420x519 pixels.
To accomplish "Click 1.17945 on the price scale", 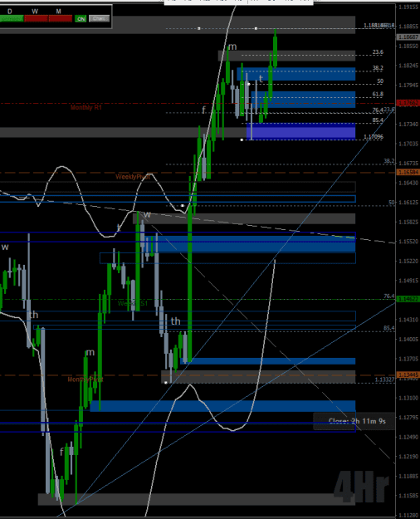I will 408,85.
